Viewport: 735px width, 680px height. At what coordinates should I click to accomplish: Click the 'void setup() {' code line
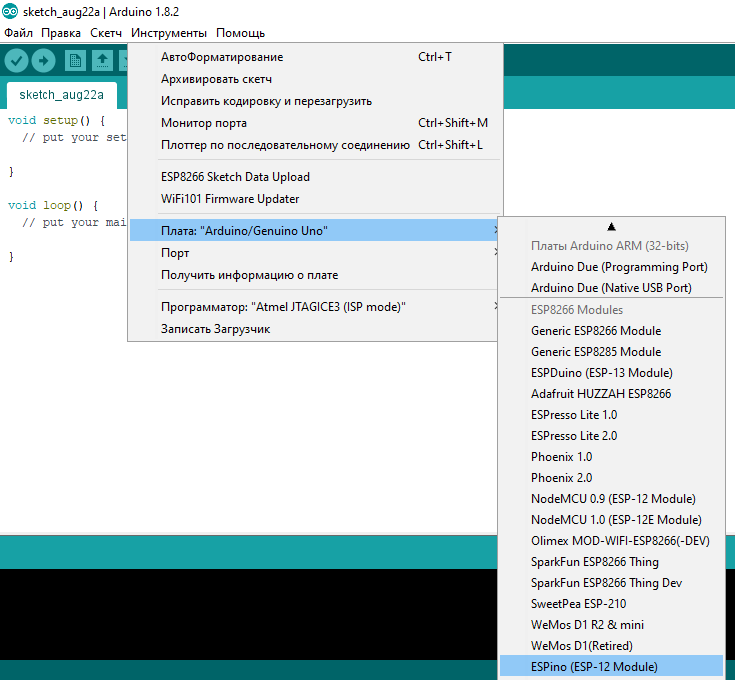57,120
